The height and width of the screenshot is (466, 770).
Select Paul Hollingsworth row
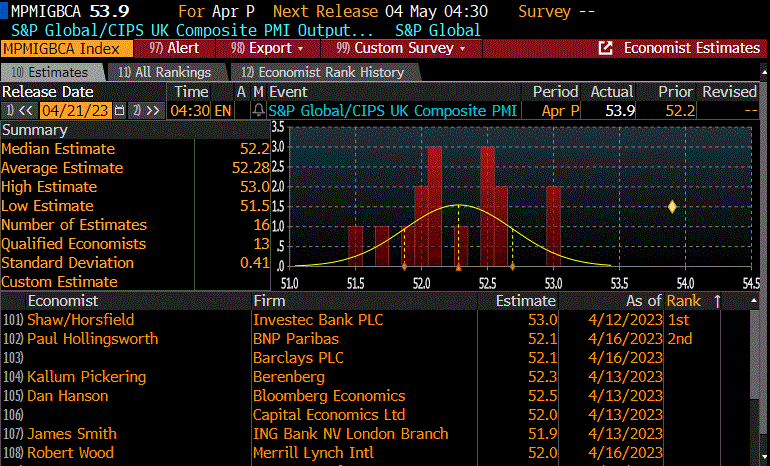[x=376, y=339]
